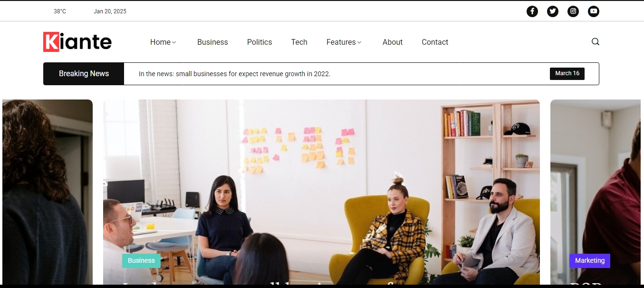Image resolution: width=644 pixels, height=288 pixels.
Task: Click the search magnifier icon
Action: [595, 42]
